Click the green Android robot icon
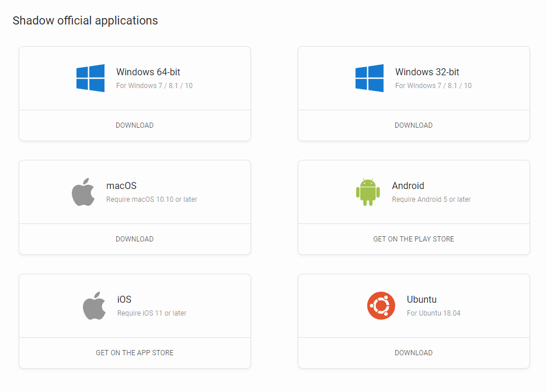 tap(368, 192)
